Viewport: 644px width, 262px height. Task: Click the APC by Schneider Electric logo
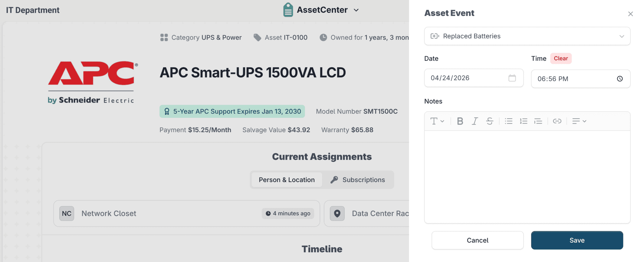point(93,82)
